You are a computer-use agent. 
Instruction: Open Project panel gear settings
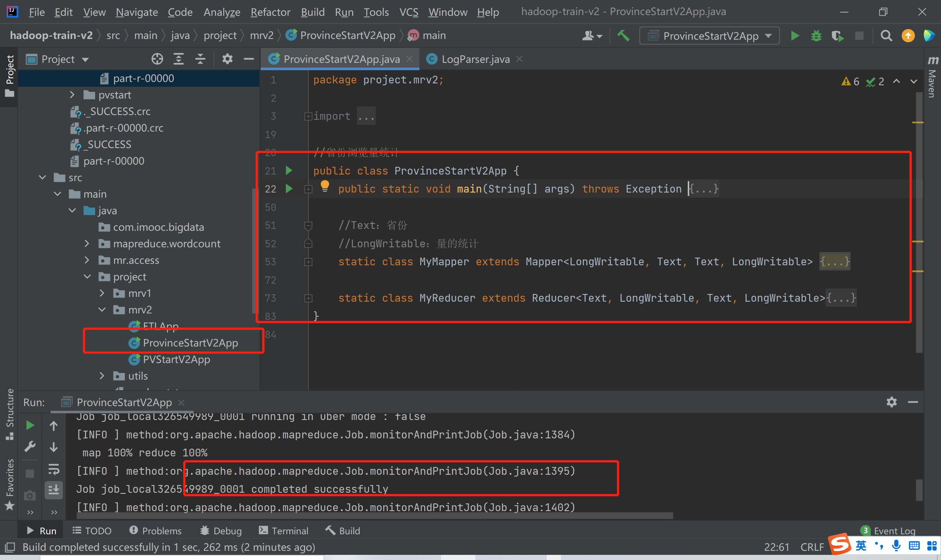227,59
